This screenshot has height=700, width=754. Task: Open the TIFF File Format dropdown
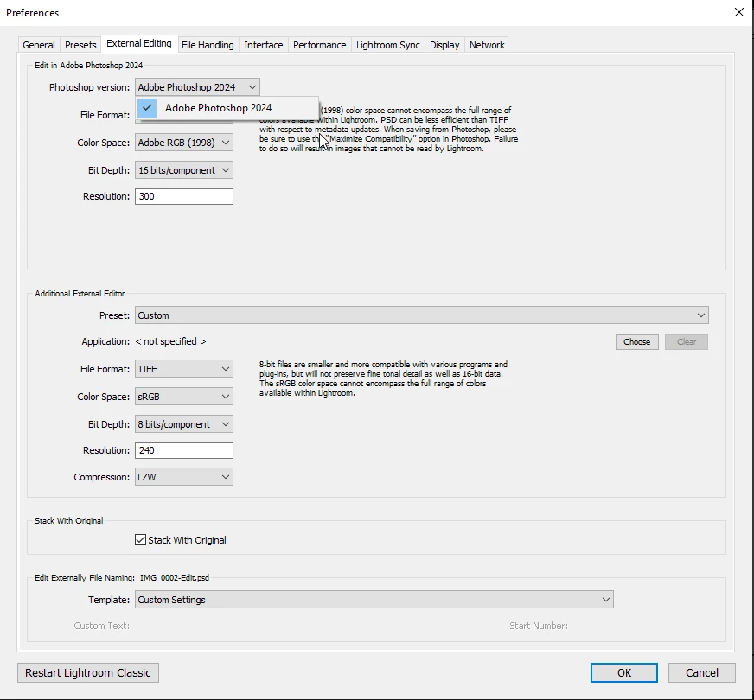coord(183,369)
